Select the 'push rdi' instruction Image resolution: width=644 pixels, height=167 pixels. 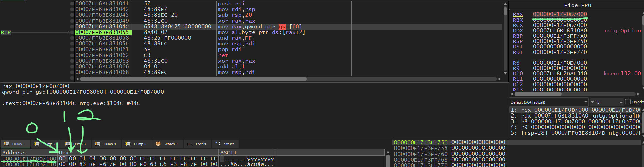point(231,4)
